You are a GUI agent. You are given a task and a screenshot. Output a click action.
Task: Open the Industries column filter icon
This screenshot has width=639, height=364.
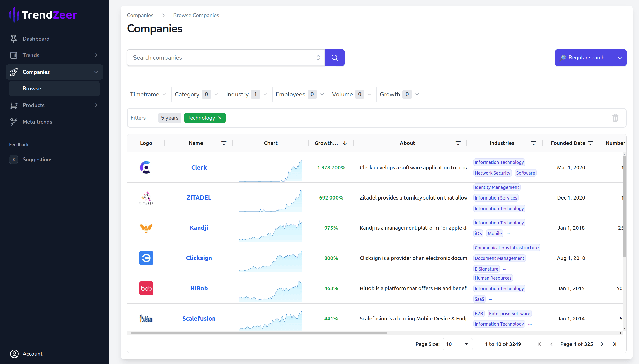(x=533, y=143)
